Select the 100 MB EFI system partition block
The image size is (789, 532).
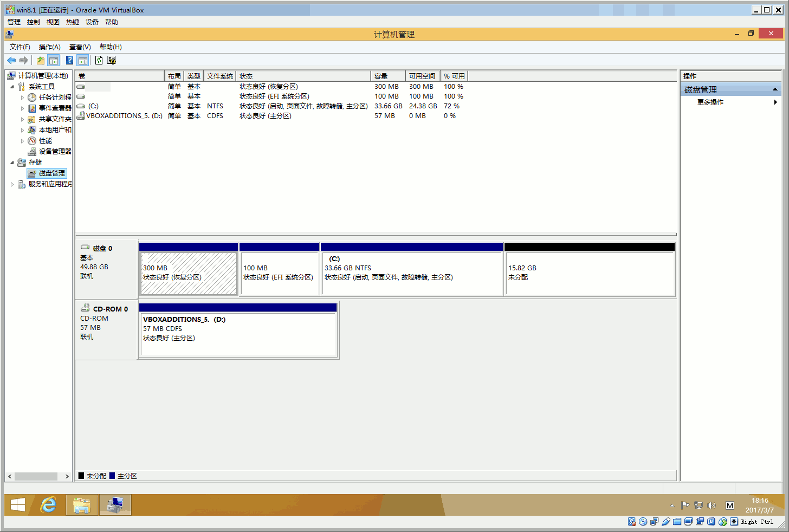pyautogui.click(x=279, y=269)
